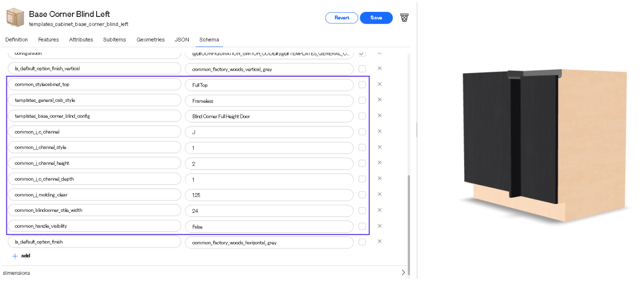
Task: Open the Definition tab
Action: pyautogui.click(x=16, y=40)
